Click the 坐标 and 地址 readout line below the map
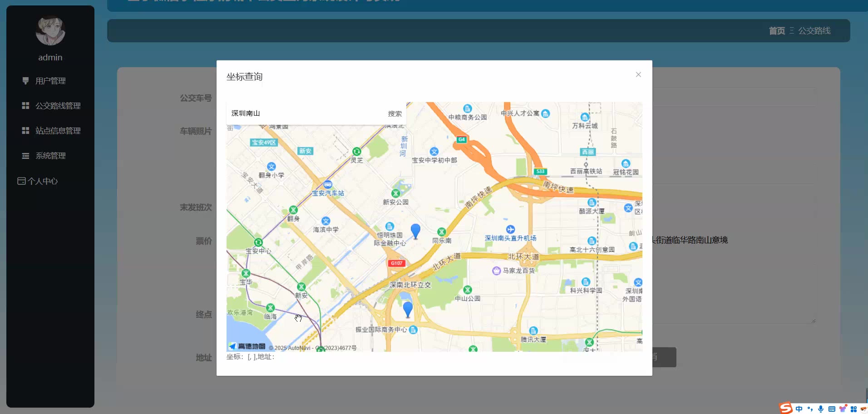 point(251,357)
